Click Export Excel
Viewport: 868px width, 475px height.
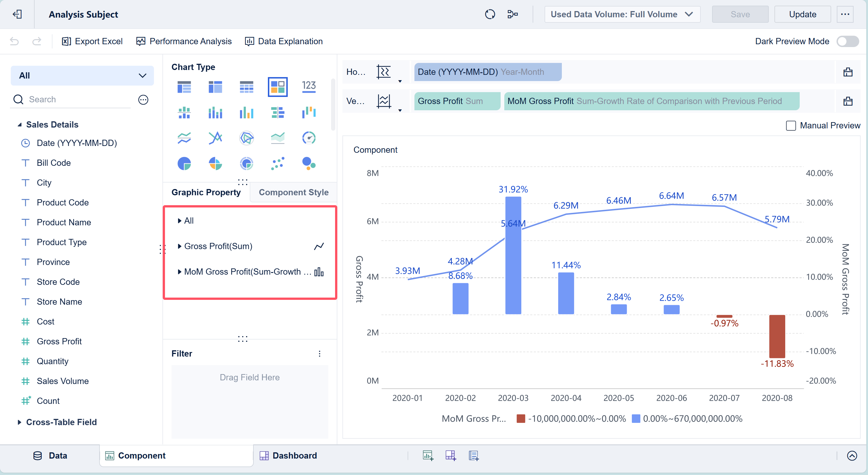tap(92, 41)
